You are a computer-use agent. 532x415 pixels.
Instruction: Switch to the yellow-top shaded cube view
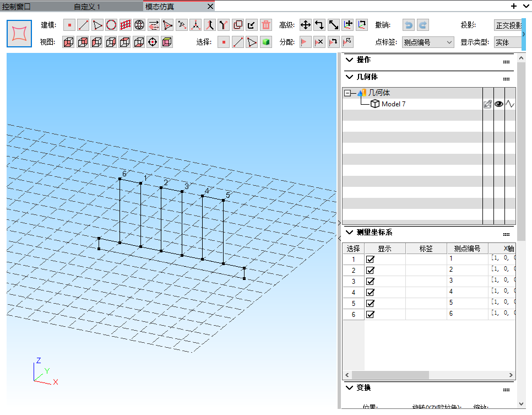pyautogui.click(x=167, y=42)
